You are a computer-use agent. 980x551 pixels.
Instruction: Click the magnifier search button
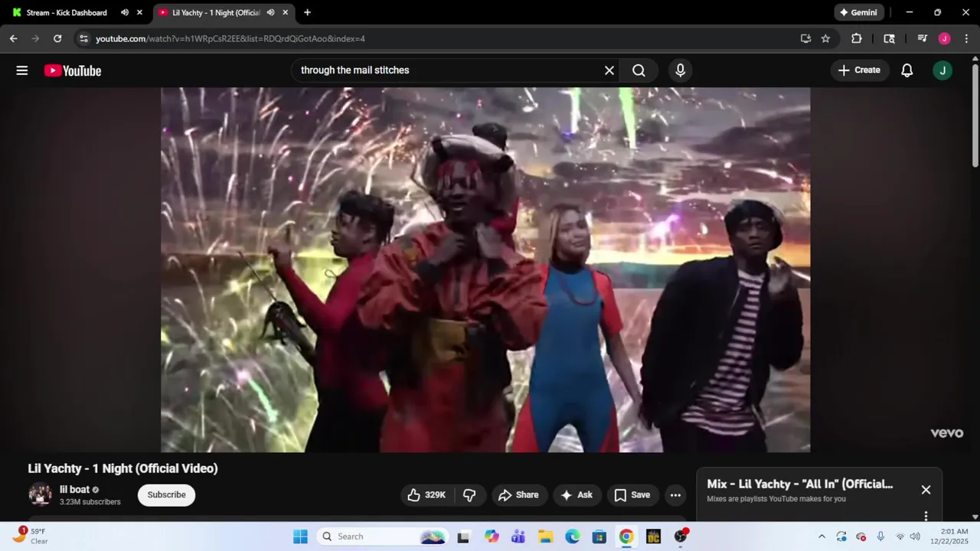(x=639, y=70)
